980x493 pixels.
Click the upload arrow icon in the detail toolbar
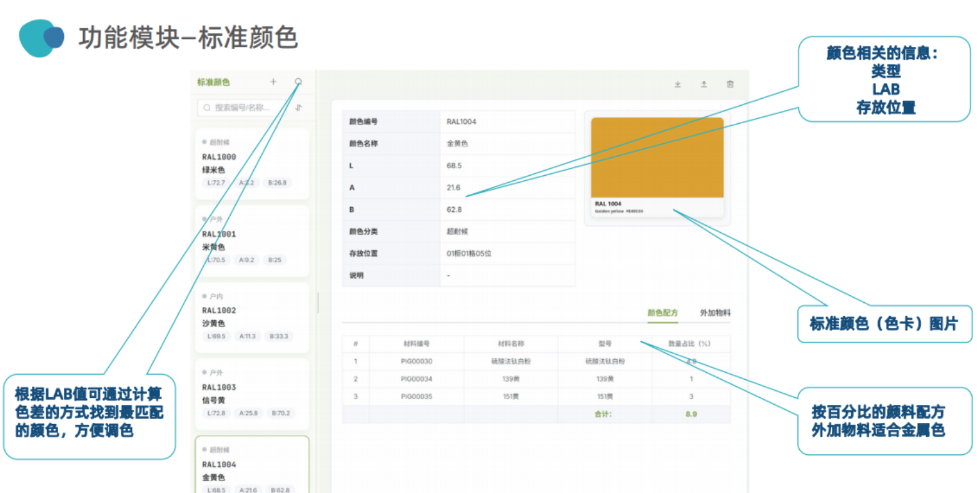(704, 84)
